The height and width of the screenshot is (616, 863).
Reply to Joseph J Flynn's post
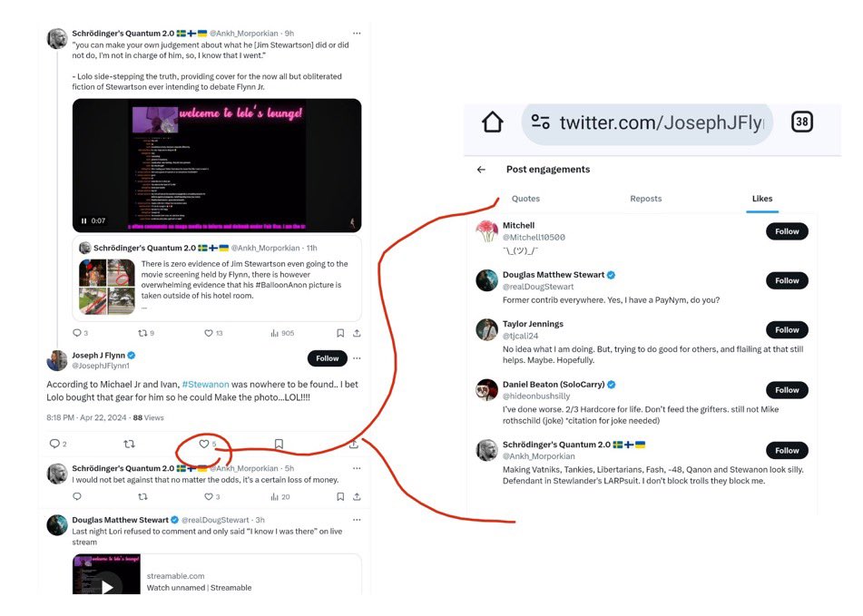[54, 444]
